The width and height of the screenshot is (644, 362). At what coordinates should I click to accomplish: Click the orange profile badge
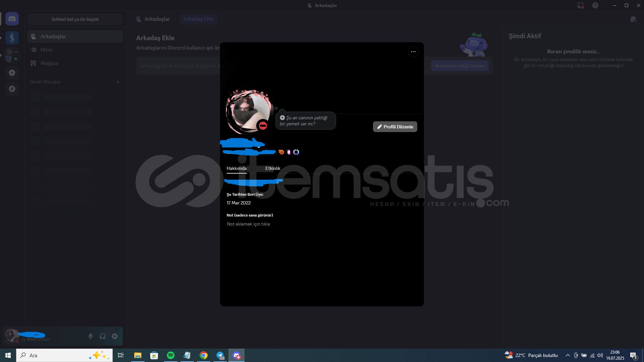coord(281,152)
